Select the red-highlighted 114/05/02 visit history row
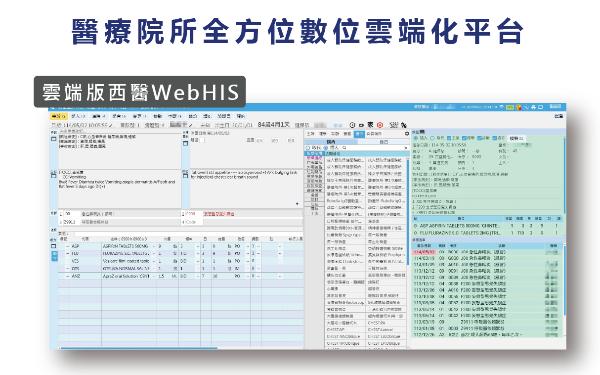The width and height of the screenshot is (600, 375). [x=487, y=252]
